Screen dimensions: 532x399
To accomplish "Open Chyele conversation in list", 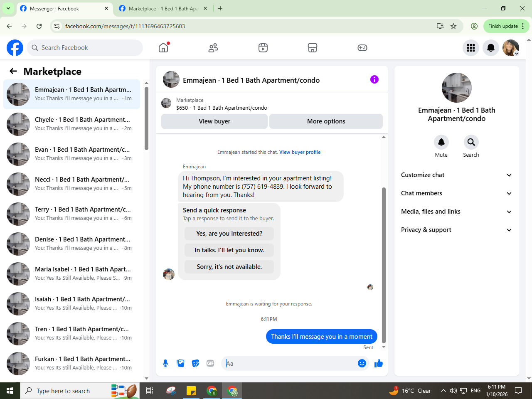I will point(71,124).
